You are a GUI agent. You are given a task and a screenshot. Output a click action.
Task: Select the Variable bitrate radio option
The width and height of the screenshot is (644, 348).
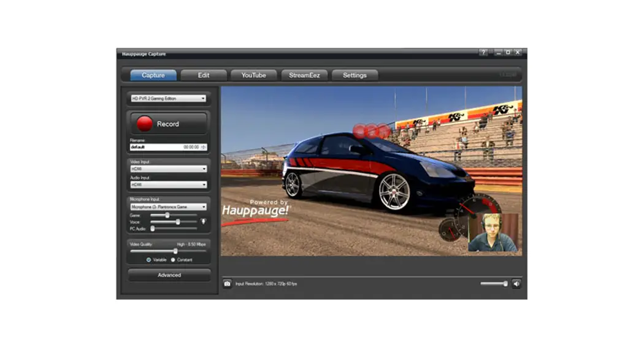pos(148,260)
